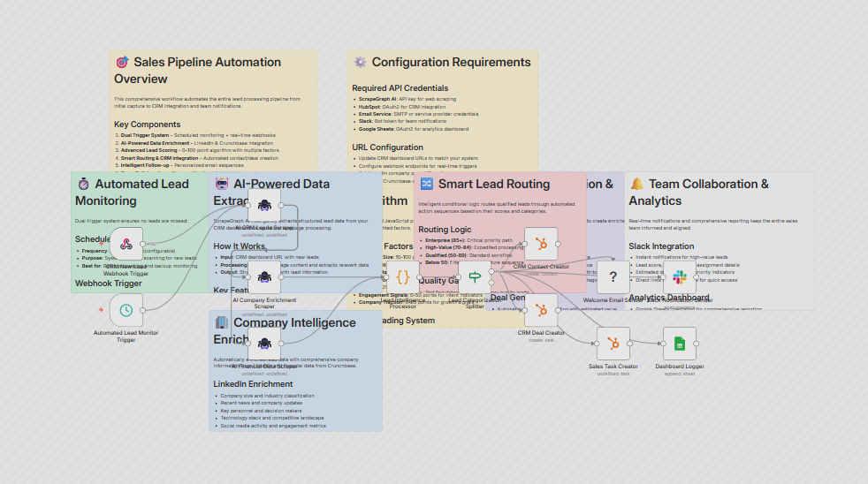
Task: Click the 'Required API Credentials' subheading
Action: tap(400, 88)
